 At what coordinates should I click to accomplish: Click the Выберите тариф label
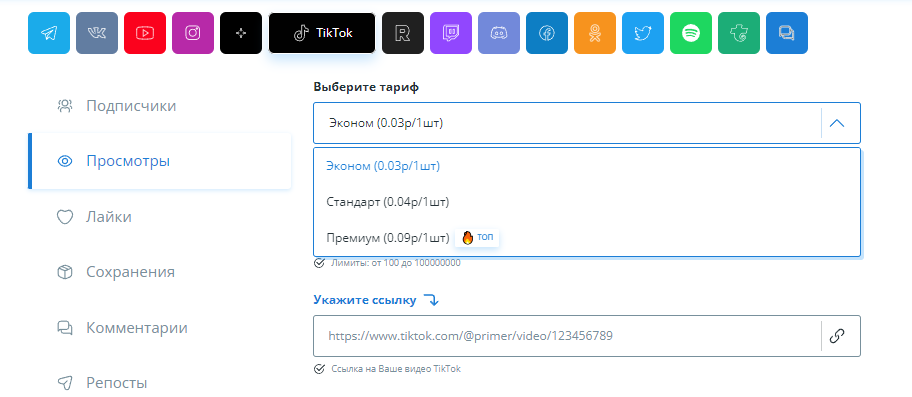(366, 87)
